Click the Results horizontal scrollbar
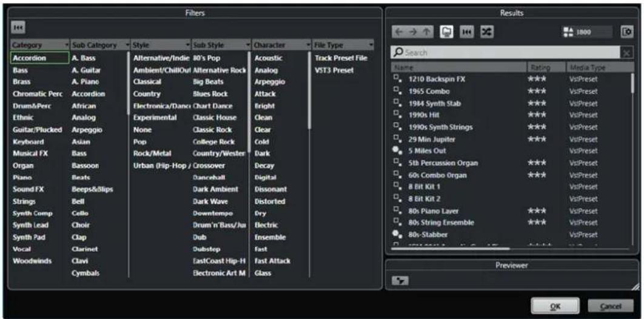Viewport: 644px width, 319px height. point(451,249)
